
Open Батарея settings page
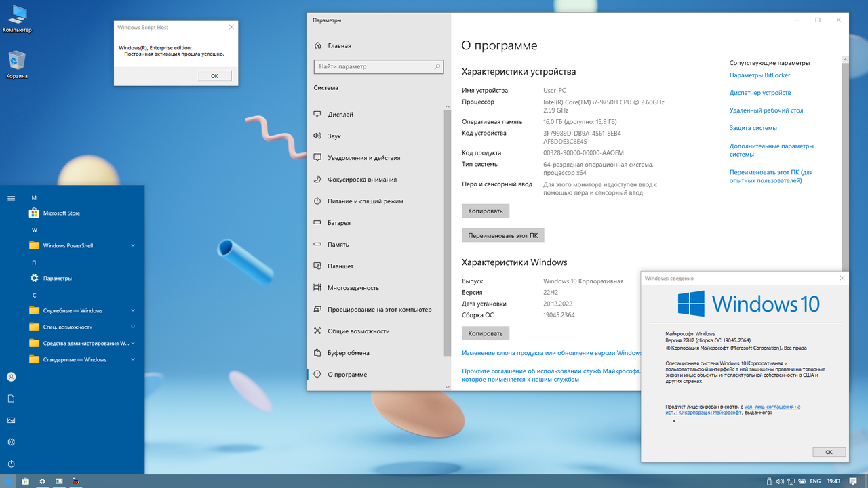click(375, 223)
